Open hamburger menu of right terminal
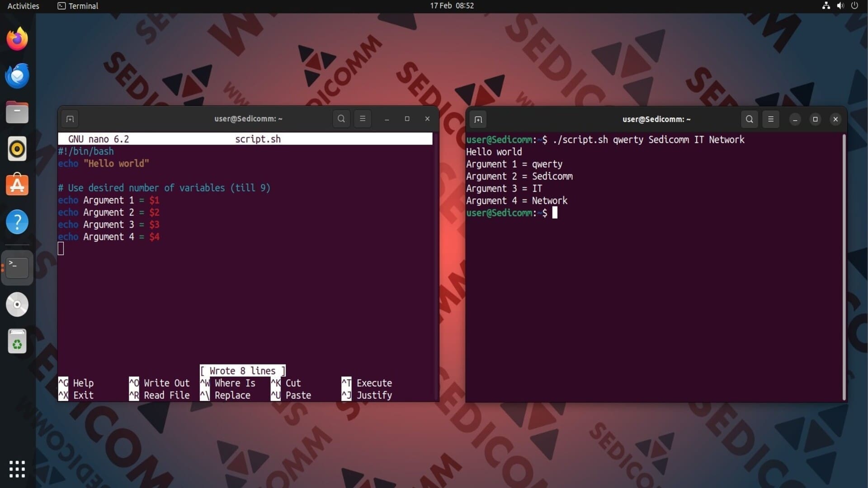The height and width of the screenshot is (488, 868). 771,119
